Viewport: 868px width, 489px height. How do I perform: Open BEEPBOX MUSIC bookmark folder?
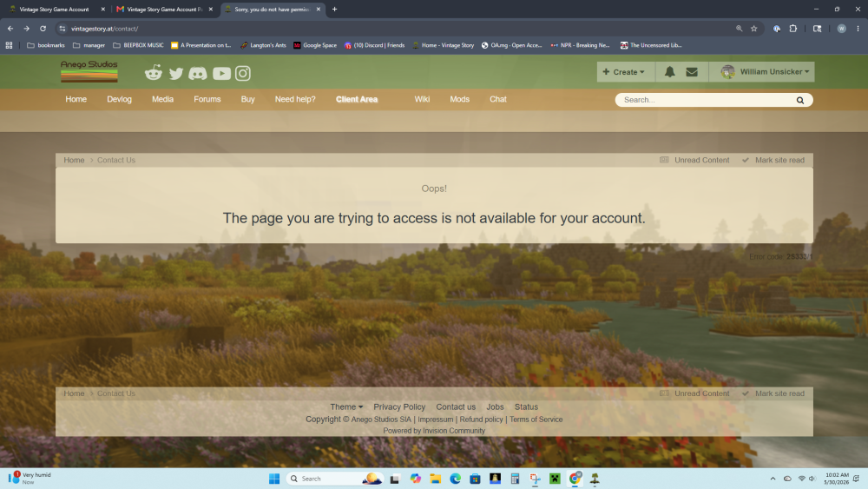click(x=138, y=45)
